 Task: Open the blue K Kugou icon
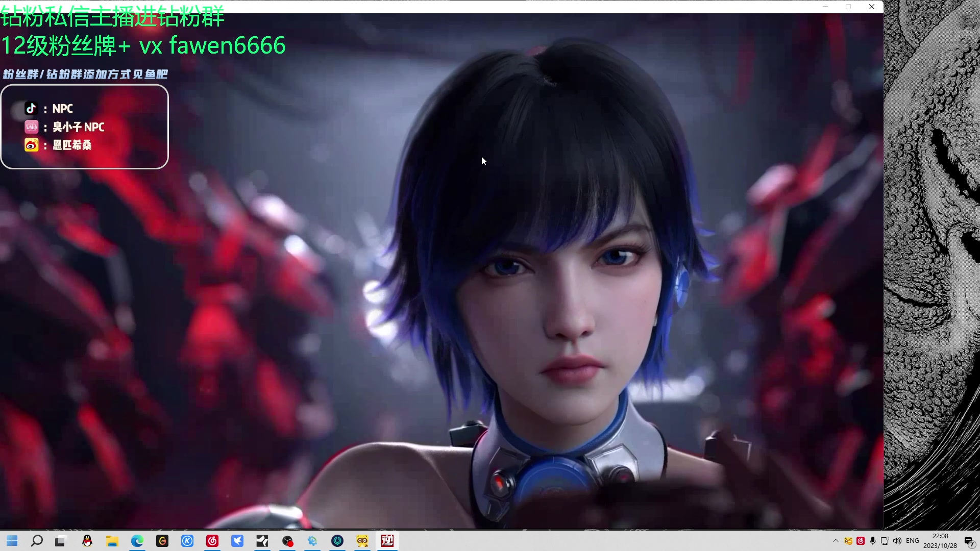coord(187,541)
